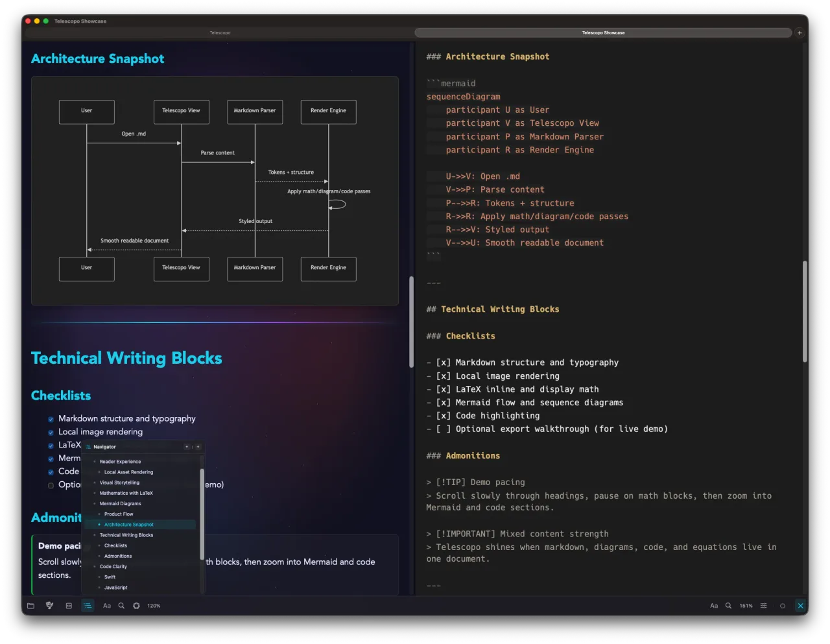Jump to Technical Writing Blocks in Navigator
This screenshot has height=644, width=830.
click(126, 535)
